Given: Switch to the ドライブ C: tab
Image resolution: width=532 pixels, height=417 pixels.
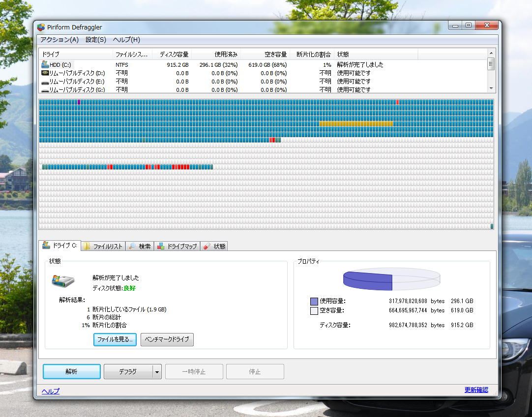Looking at the screenshot, I should pyautogui.click(x=60, y=246).
